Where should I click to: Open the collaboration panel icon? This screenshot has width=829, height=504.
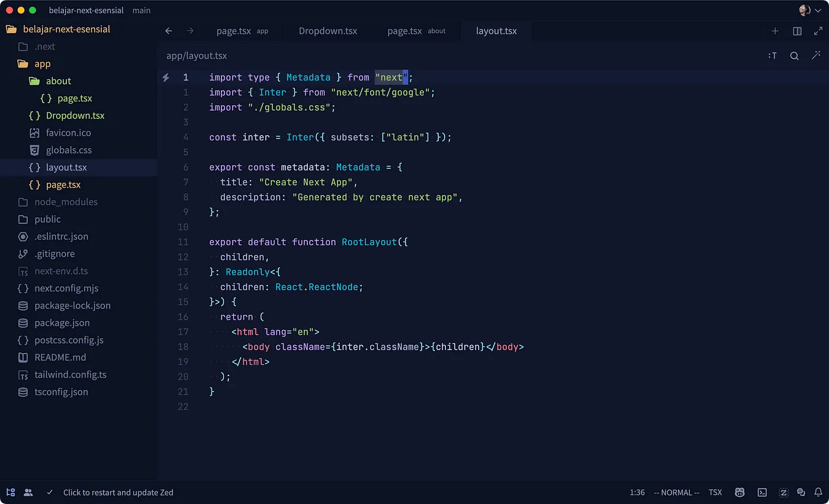28,492
